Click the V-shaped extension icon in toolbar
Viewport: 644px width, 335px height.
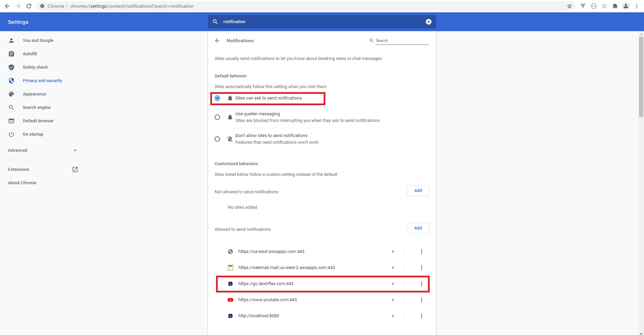[583, 6]
